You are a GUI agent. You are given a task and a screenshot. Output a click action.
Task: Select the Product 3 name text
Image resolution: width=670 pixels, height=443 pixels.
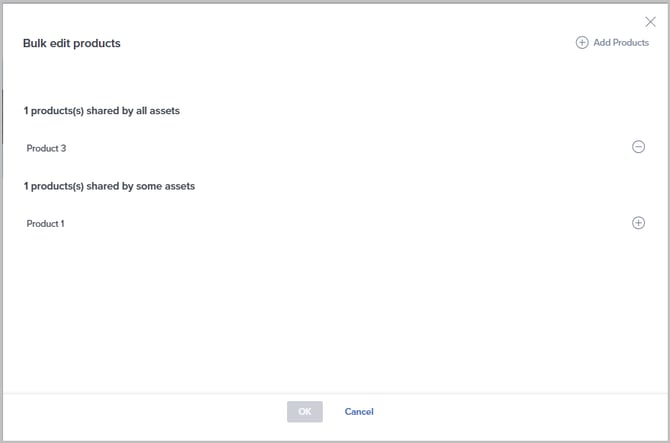(x=46, y=148)
